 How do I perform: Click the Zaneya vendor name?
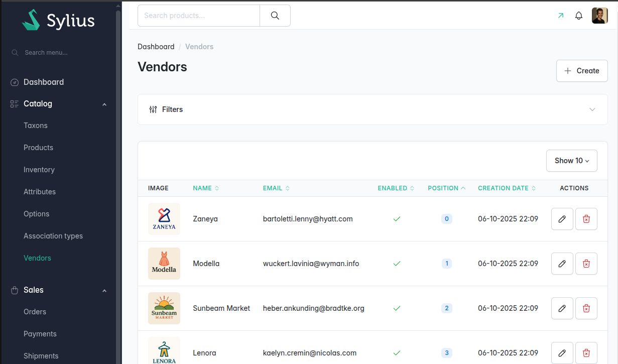point(205,219)
